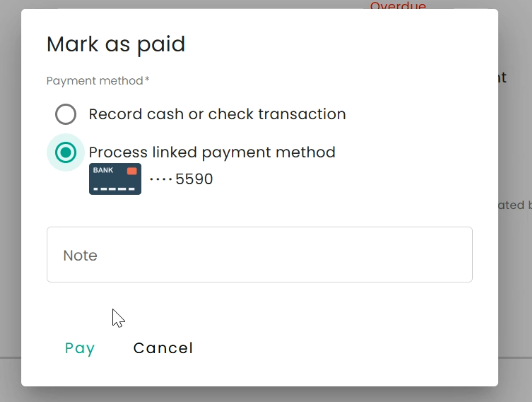
Task: Click the red Overdue status behind the dialog
Action: pos(398,5)
